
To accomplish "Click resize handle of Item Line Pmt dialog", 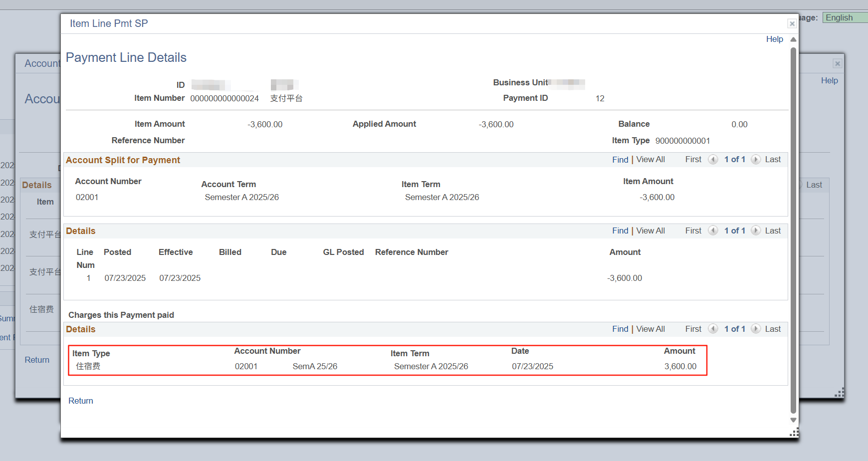I will pos(794,433).
